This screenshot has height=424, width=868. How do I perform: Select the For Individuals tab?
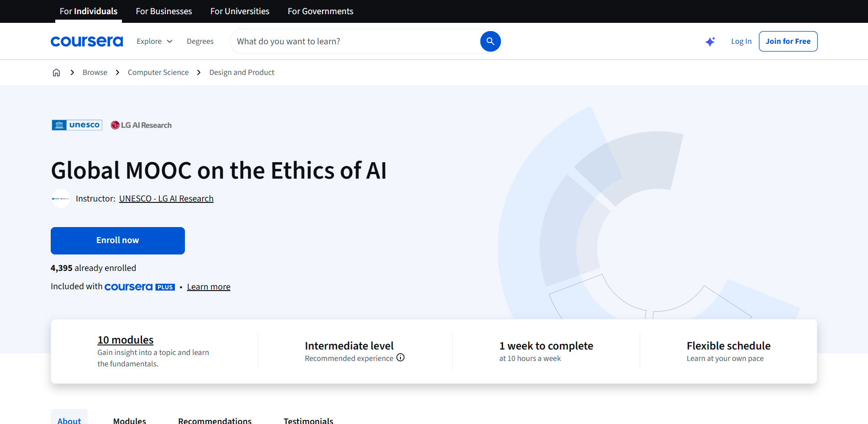tap(89, 11)
